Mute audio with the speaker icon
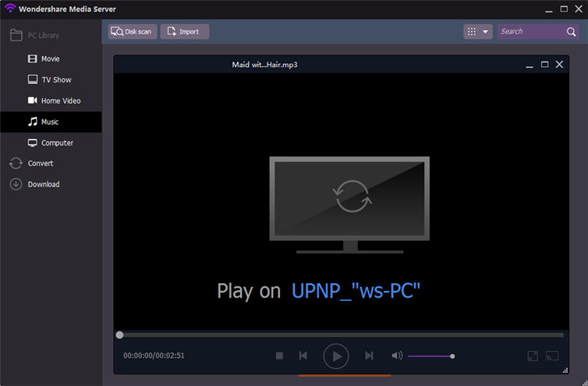588x386 pixels. 397,356
